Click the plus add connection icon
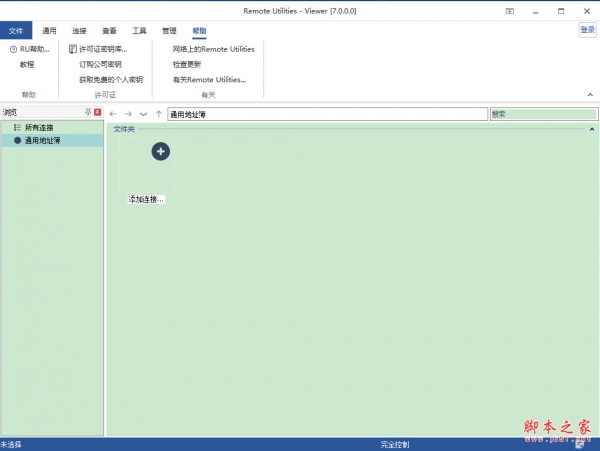The width and height of the screenshot is (600, 451). (161, 151)
